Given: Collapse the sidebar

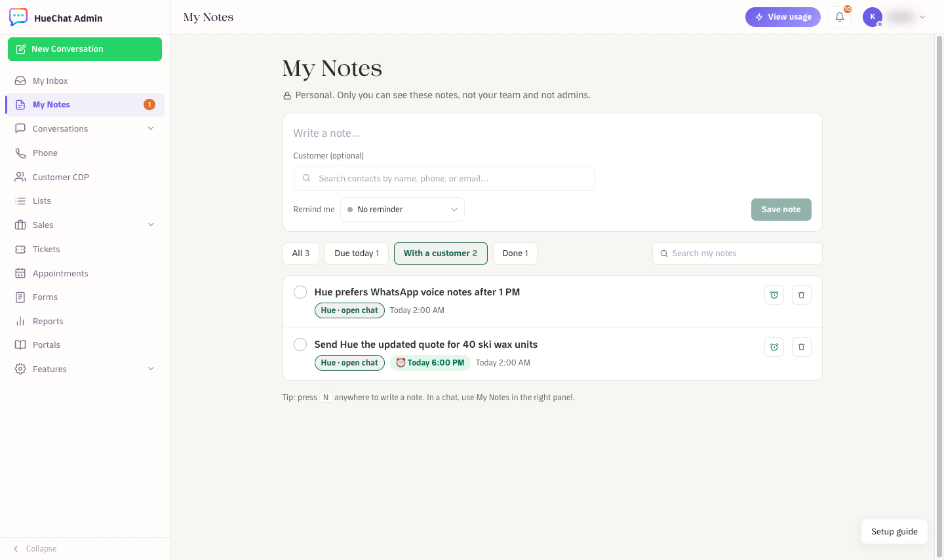Looking at the screenshot, I should pyautogui.click(x=35, y=549).
